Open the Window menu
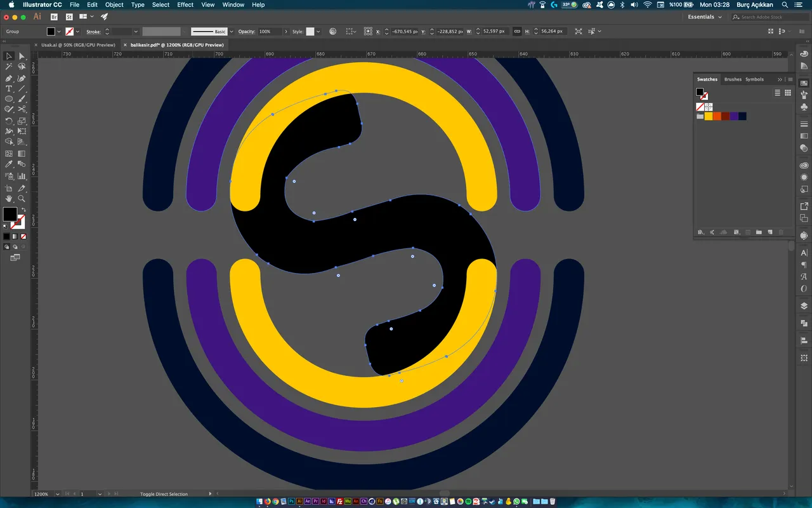Viewport: 812px width, 508px height. point(233,4)
